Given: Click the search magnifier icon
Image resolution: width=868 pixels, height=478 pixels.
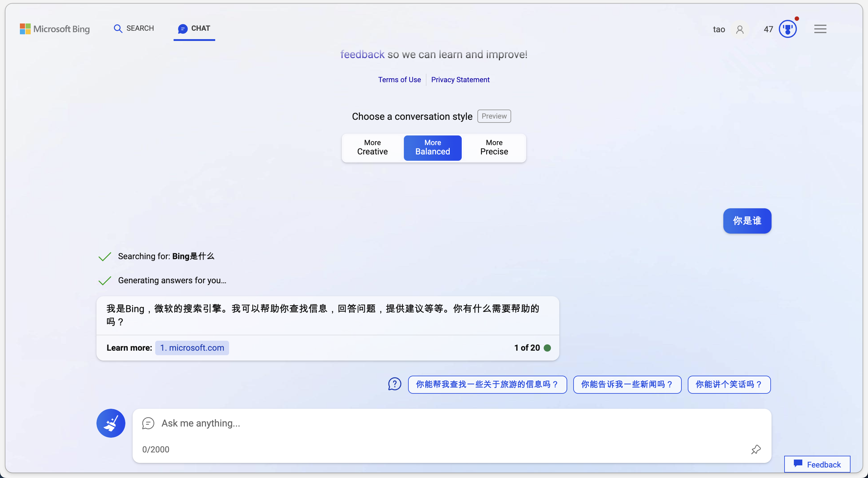Looking at the screenshot, I should (x=118, y=29).
